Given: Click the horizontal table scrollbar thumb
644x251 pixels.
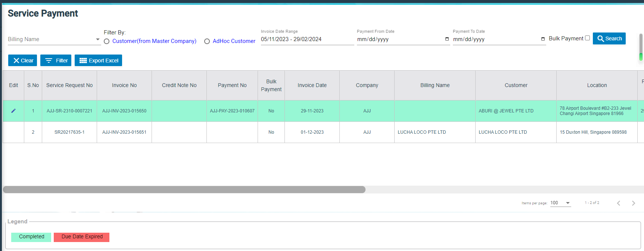Looking at the screenshot, I should pyautogui.click(x=184, y=190).
